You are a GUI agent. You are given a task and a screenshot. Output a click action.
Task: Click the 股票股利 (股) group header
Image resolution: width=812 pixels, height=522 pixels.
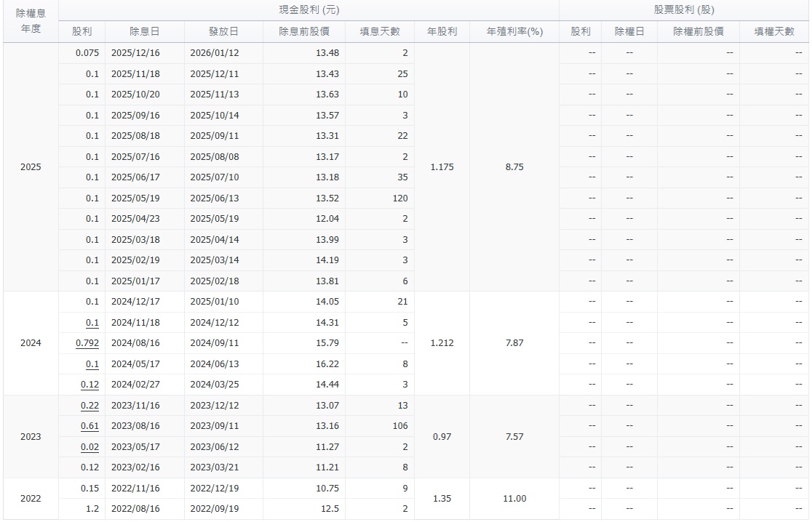pos(684,10)
